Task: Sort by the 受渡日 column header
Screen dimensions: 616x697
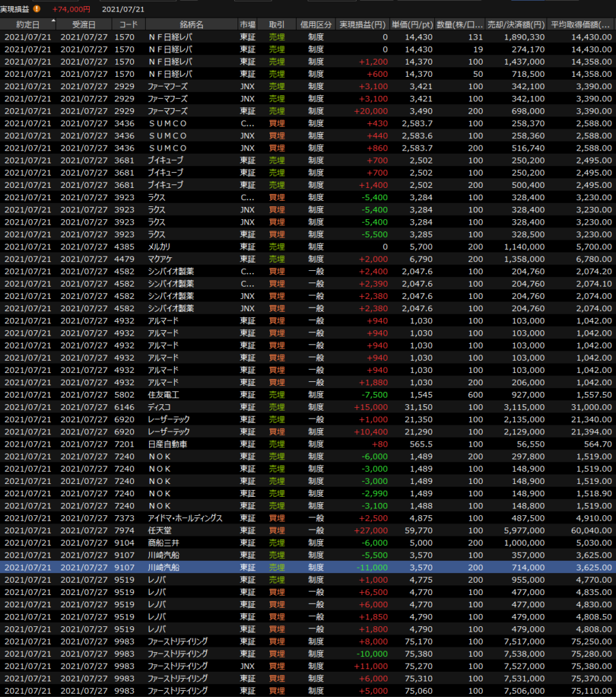Action: [84, 25]
